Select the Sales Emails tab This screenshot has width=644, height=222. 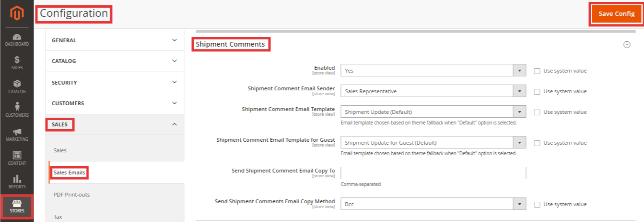coord(70,173)
